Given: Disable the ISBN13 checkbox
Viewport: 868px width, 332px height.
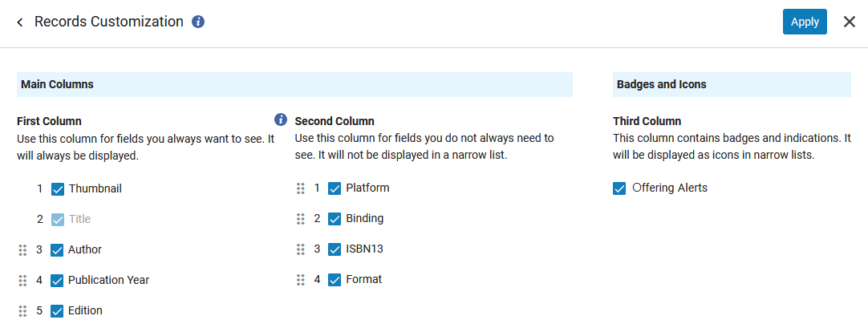Looking at the screenshot, I should coord(335,249).
